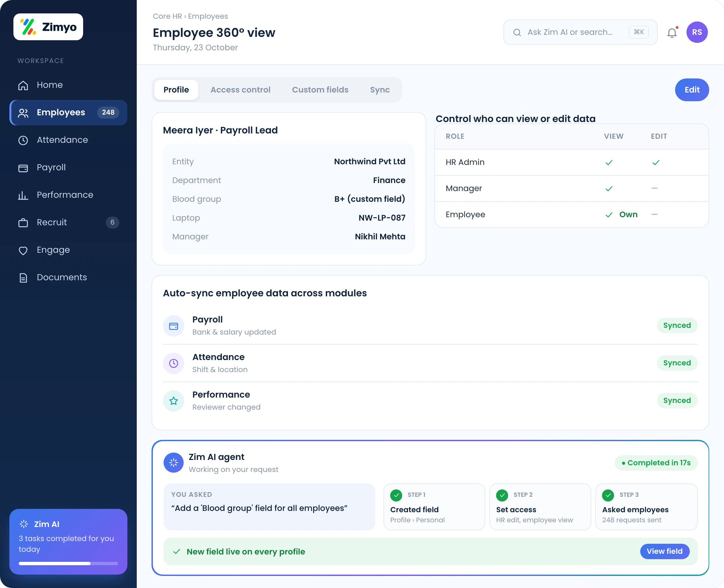
Task: Open the Custom fields tab
Action: [320, 90]
